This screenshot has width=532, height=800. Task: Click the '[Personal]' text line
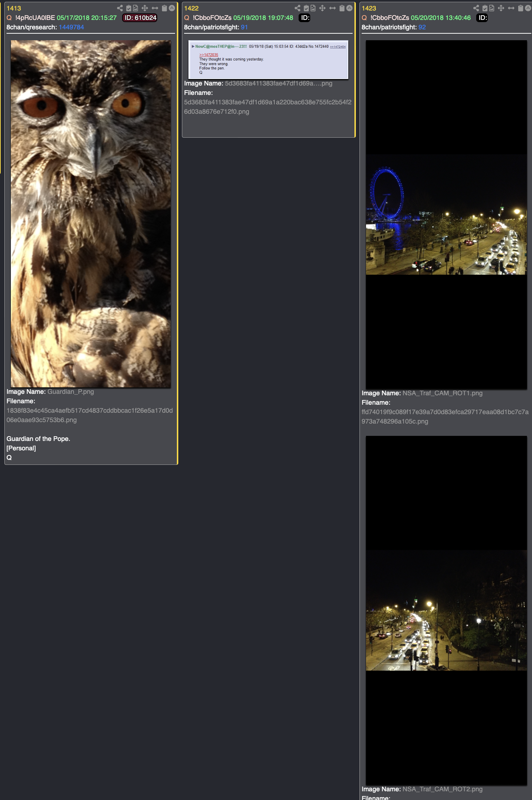coord(21,448)
